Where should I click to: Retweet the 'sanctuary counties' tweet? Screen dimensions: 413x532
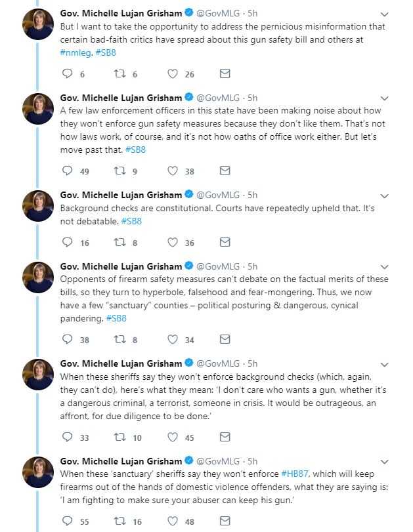point(120,339)
